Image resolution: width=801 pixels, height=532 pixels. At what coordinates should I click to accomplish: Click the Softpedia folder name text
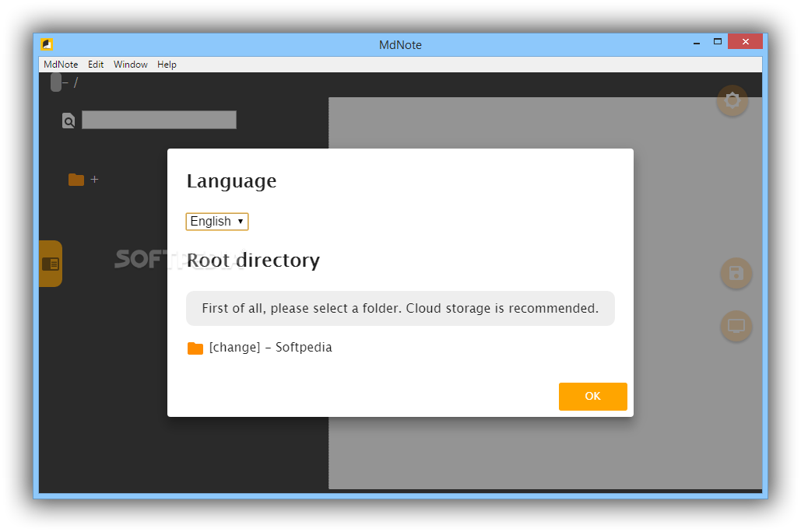click(x=304, y=347)
